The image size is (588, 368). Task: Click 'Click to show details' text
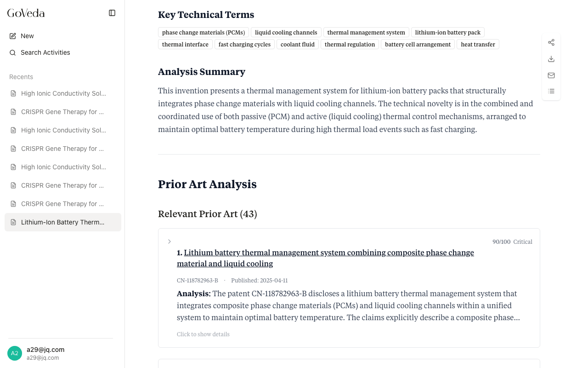pos(203,334)
